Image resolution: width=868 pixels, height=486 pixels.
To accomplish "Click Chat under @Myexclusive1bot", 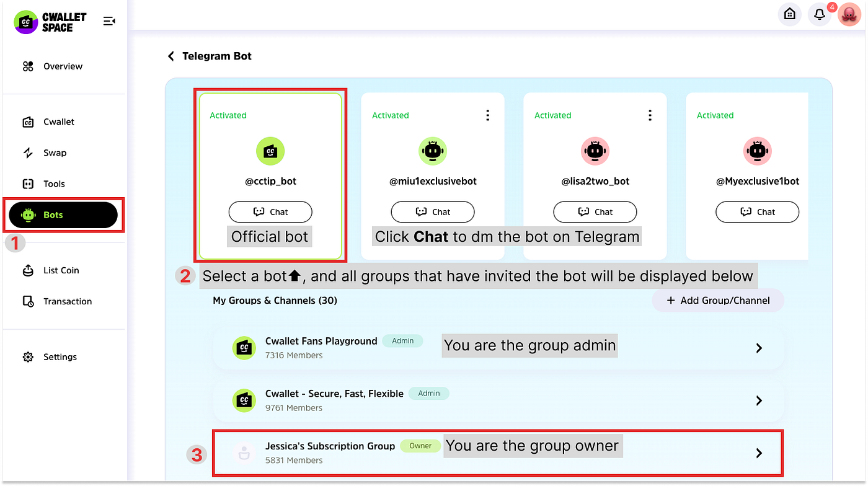I will pyautogui.click(x=757, y=211).
